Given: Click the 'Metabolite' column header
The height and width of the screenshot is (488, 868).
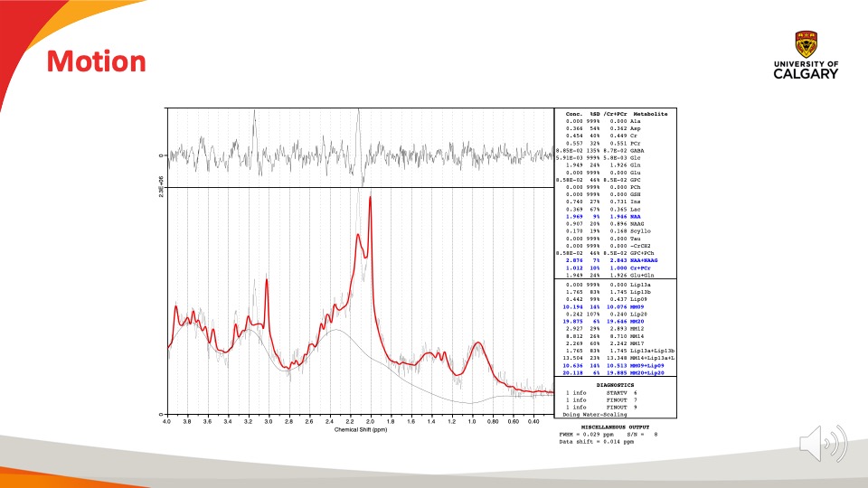Looking at the screenshot, I should pyautogui.click(x=651, y=114).
